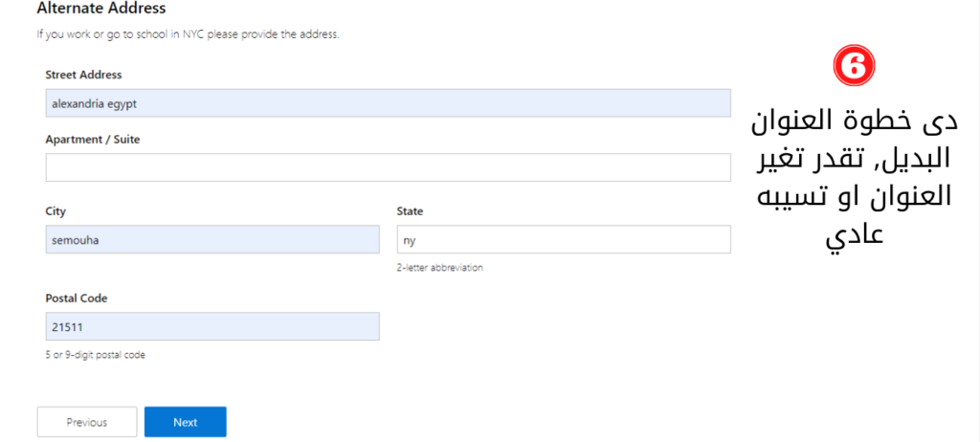Click the Postal Code label
Screen dimensions: 980x442
tap(77, 298)
